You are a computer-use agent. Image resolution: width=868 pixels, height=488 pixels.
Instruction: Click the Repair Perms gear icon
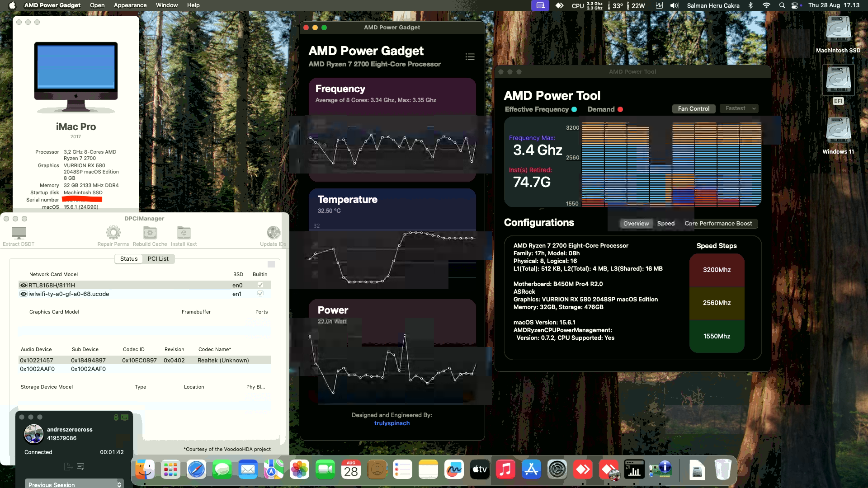tap(113, 233)
